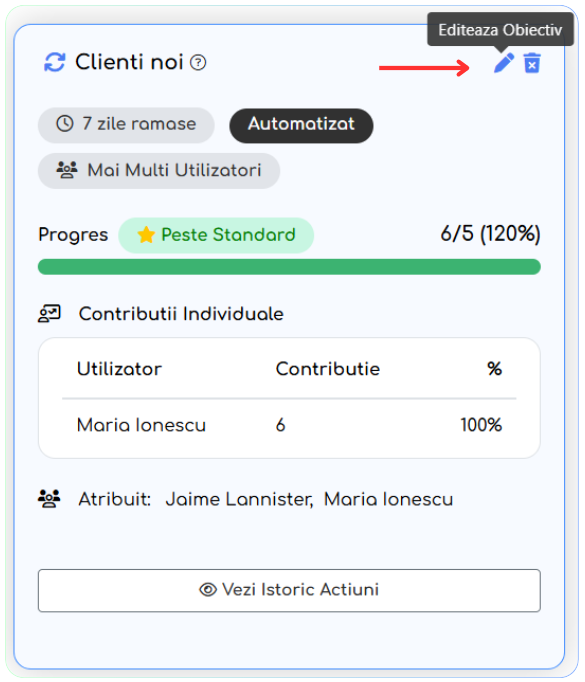The image size is (585, 682).
Task: Click the clock icon in days remaining badge
Action: click(x=65, y=124)
